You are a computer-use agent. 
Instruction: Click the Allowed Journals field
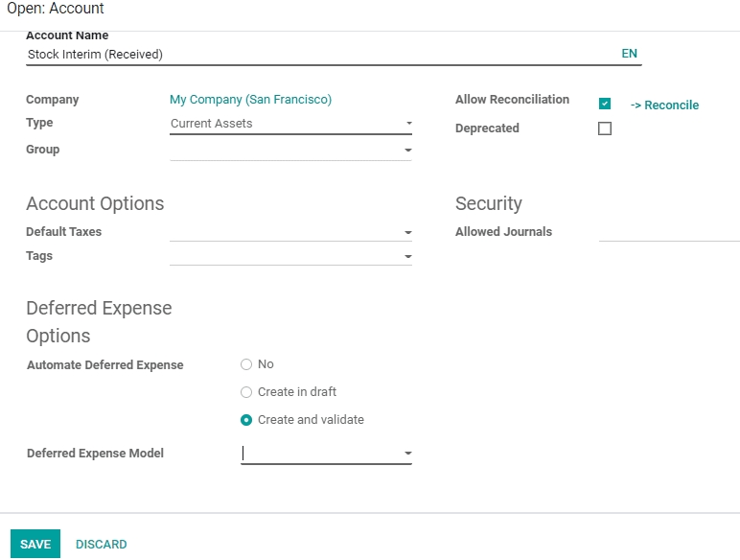click(x=668, y=231)
